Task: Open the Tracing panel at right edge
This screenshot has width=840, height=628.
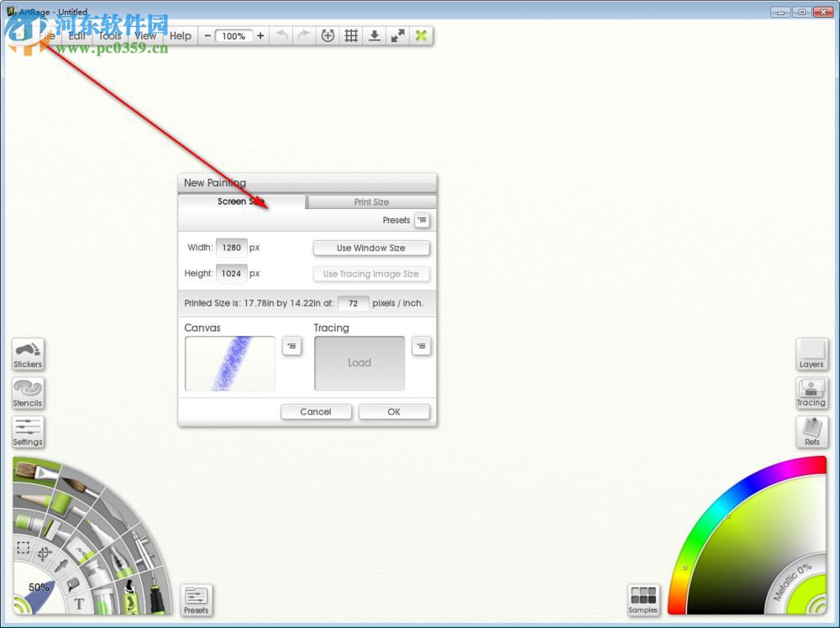Action: (811, 394)
